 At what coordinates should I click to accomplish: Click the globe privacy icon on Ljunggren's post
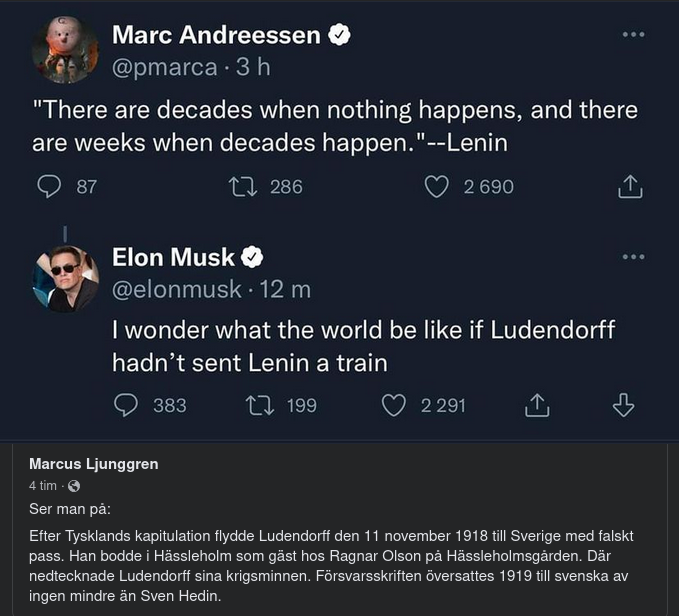pyautogui.click(x=73, y=486)
